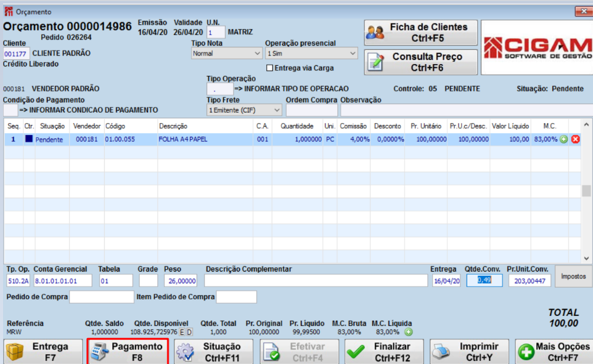
Task: Print the quote with Imprimir
Action: (469, 352)
